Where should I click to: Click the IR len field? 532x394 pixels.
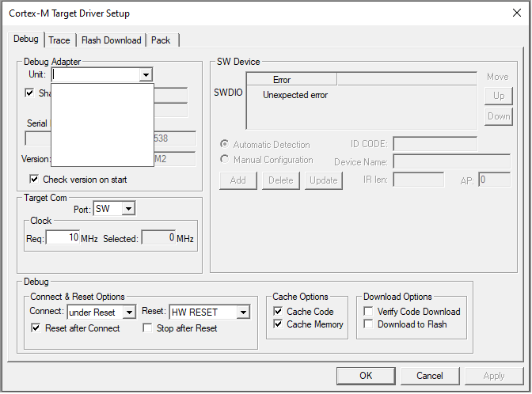tap(418, 180)
